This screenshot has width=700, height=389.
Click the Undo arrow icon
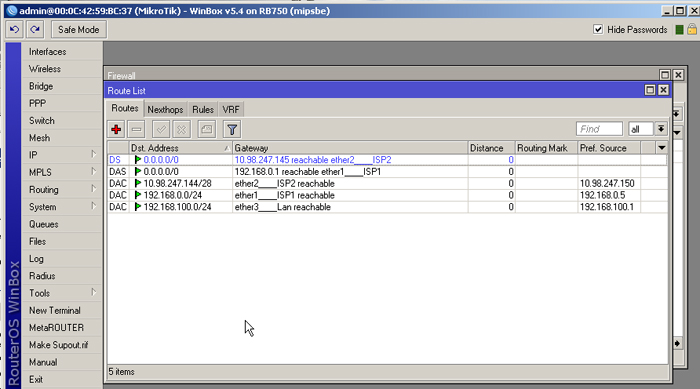pos(14,30)
